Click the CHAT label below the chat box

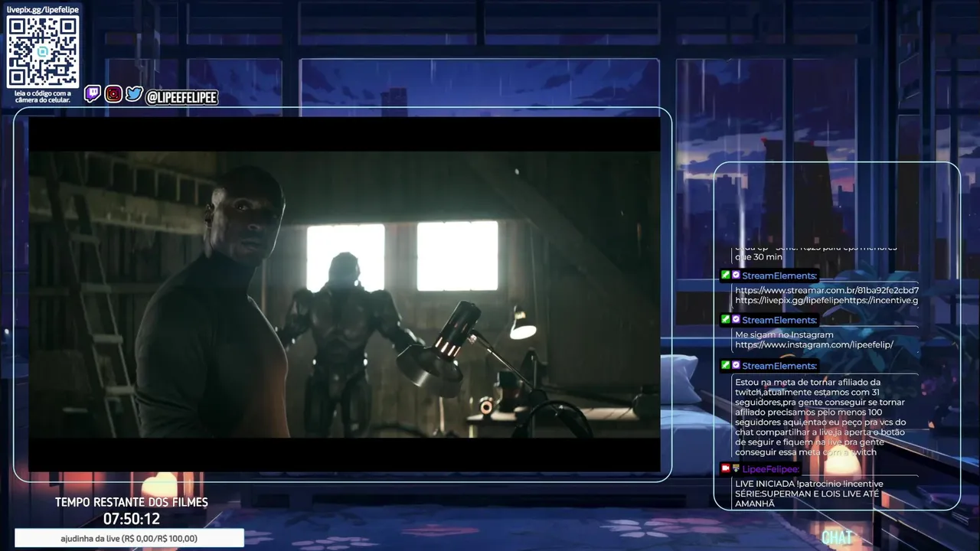coord(837,538)
